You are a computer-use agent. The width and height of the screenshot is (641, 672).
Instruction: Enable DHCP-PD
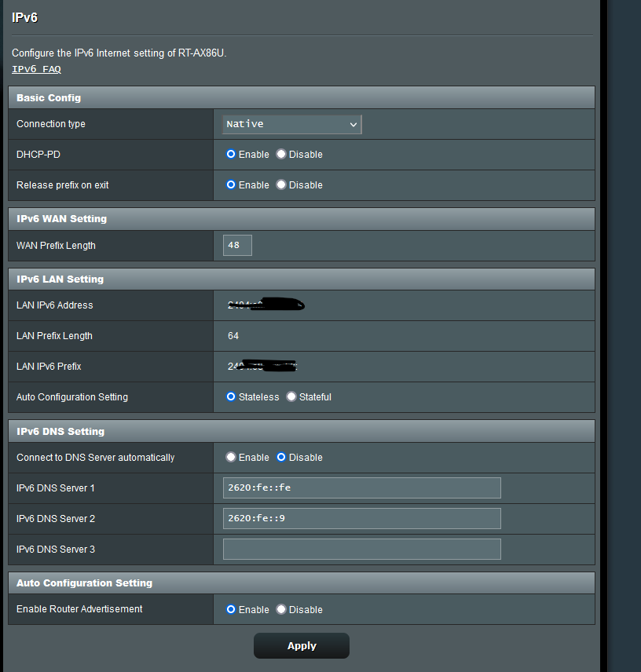pos(231,155)
